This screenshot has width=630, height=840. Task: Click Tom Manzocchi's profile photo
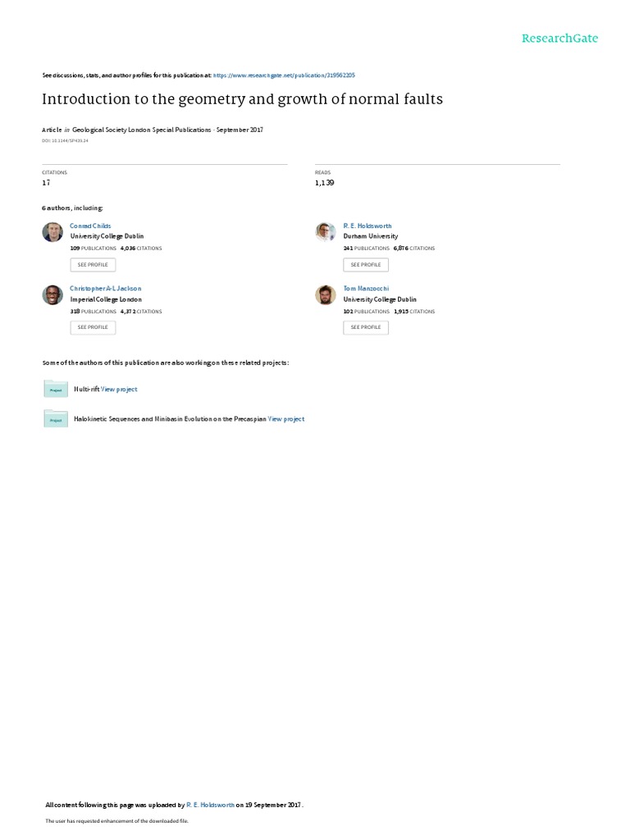tap(326, 294)
